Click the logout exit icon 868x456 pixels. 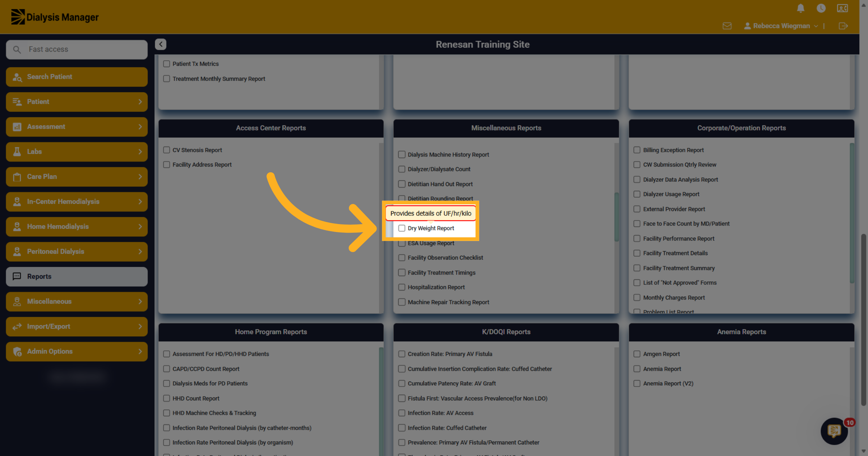click(x=843, y=26)
